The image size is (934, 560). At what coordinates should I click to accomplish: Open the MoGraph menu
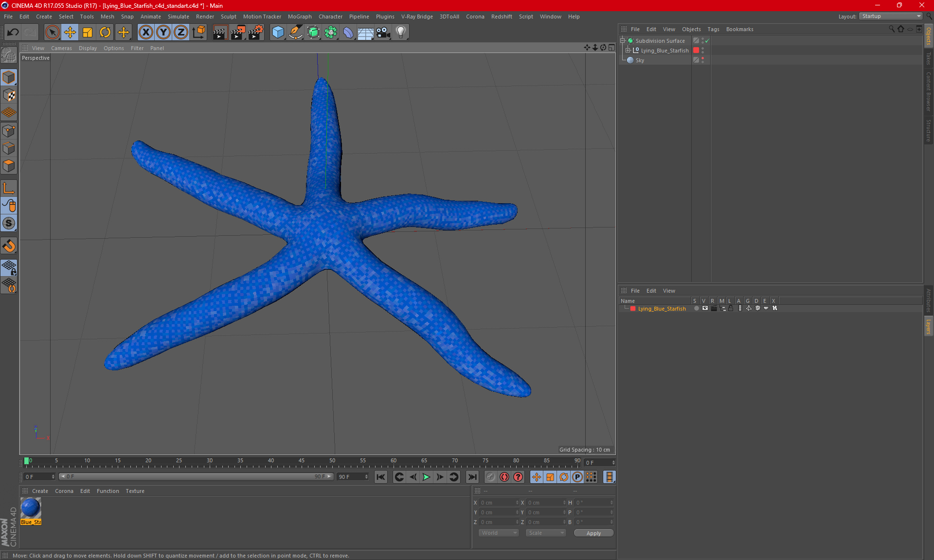point(300,17)
